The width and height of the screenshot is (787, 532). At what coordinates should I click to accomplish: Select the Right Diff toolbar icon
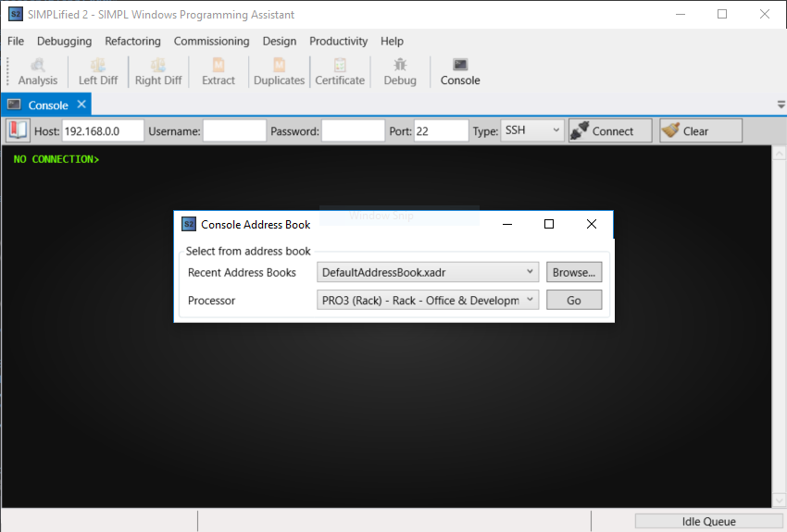click(158, 72)
